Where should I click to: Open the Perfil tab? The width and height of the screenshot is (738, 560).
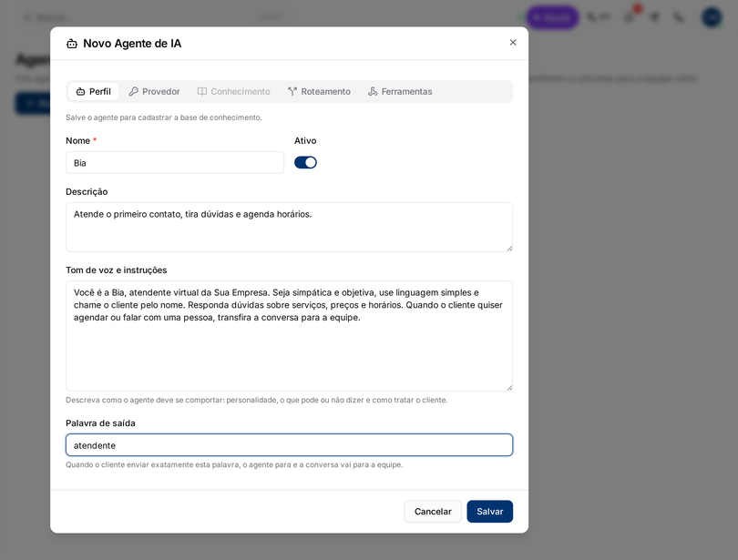[x=94, y=91]
